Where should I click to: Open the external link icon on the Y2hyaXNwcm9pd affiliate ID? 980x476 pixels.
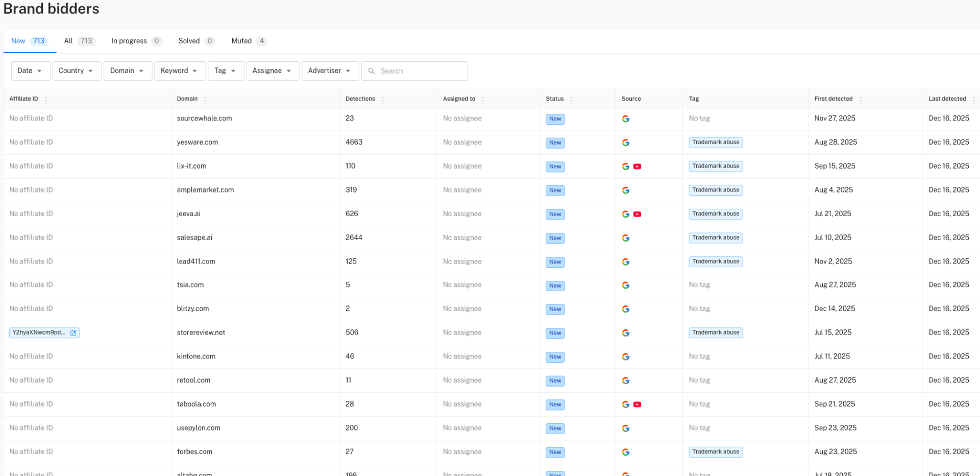click(x=73, y=333)
